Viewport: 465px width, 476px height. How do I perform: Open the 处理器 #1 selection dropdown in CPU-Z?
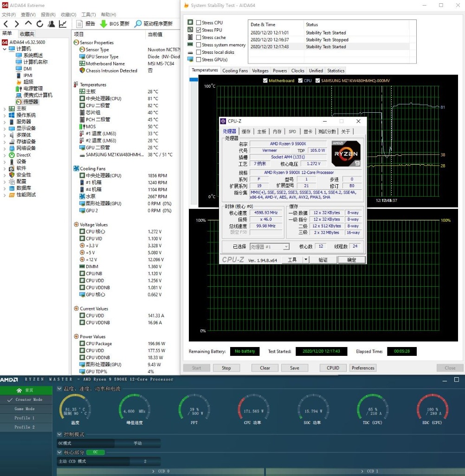270,247
